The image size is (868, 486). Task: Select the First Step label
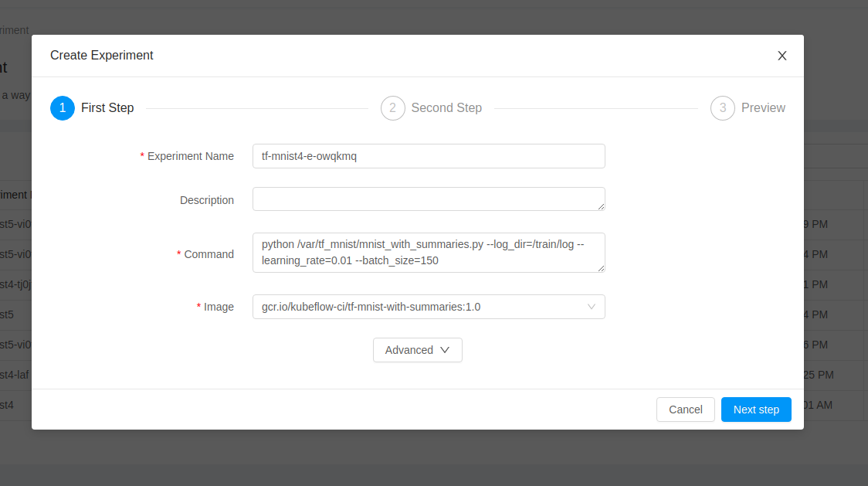pos(107,107)
